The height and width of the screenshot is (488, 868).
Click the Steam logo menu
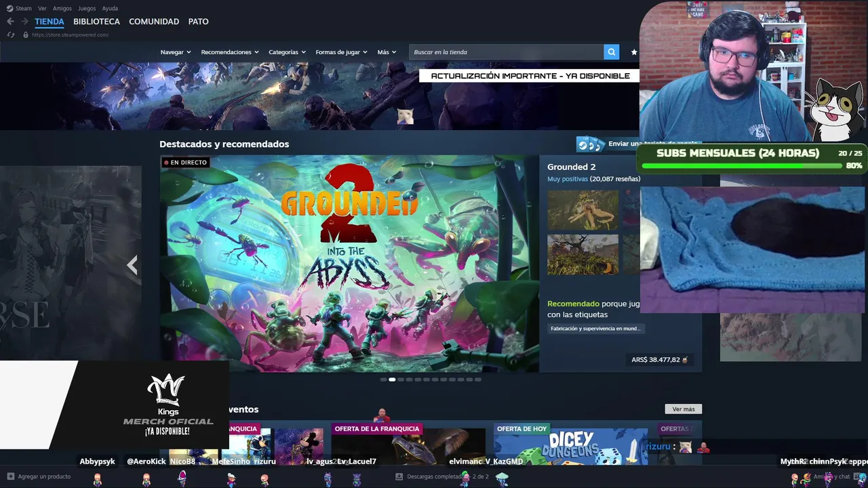tap(9, 8)
